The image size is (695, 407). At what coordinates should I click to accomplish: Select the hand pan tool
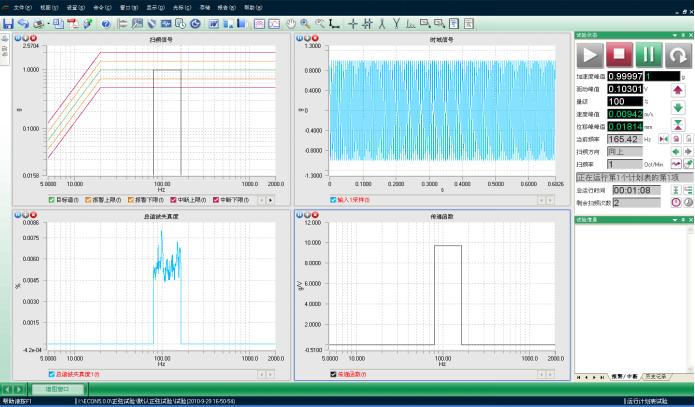290,23
